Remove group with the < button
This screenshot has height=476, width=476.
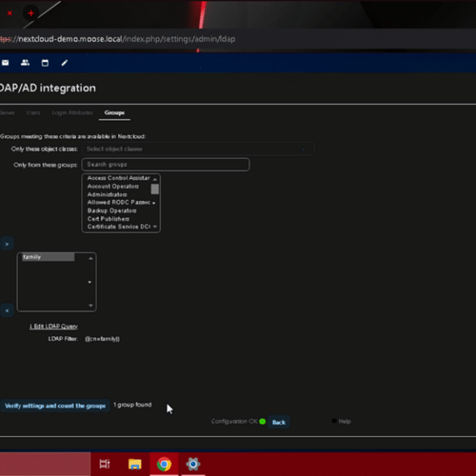click(x=7, y=311)
